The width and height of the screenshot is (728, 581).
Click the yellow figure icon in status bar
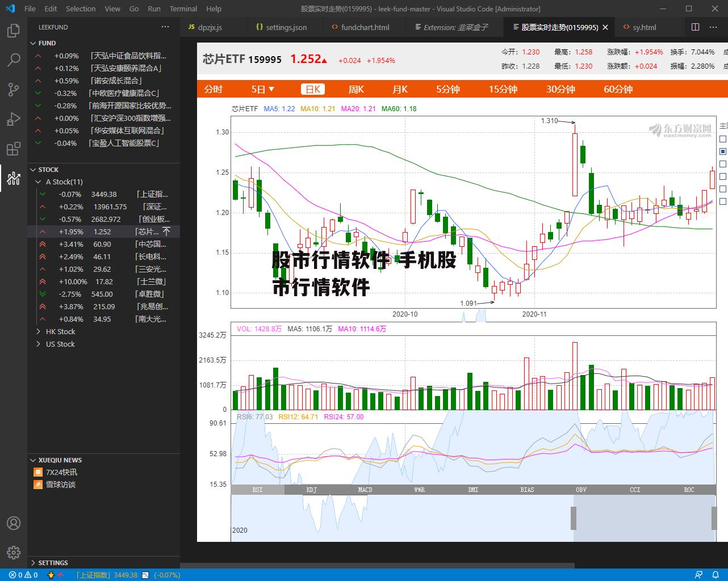pos(51,575)
